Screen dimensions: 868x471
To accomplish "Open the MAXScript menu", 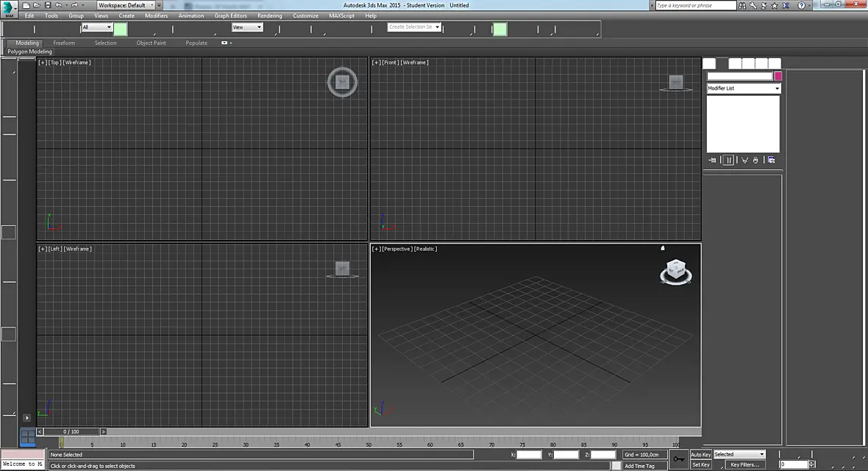I will coord(341,15).
